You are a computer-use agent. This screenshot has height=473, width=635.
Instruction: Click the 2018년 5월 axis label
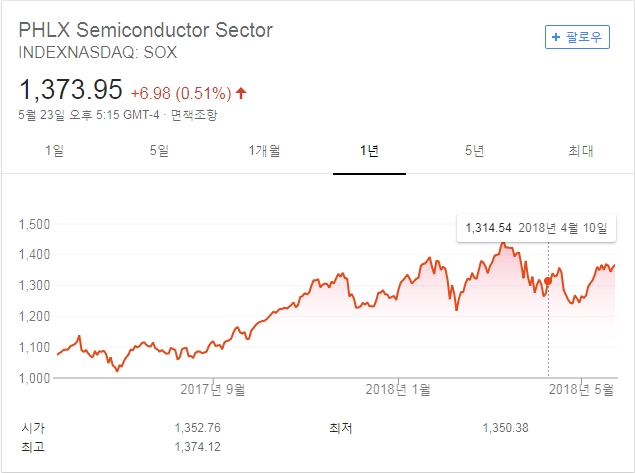(582, 388)
